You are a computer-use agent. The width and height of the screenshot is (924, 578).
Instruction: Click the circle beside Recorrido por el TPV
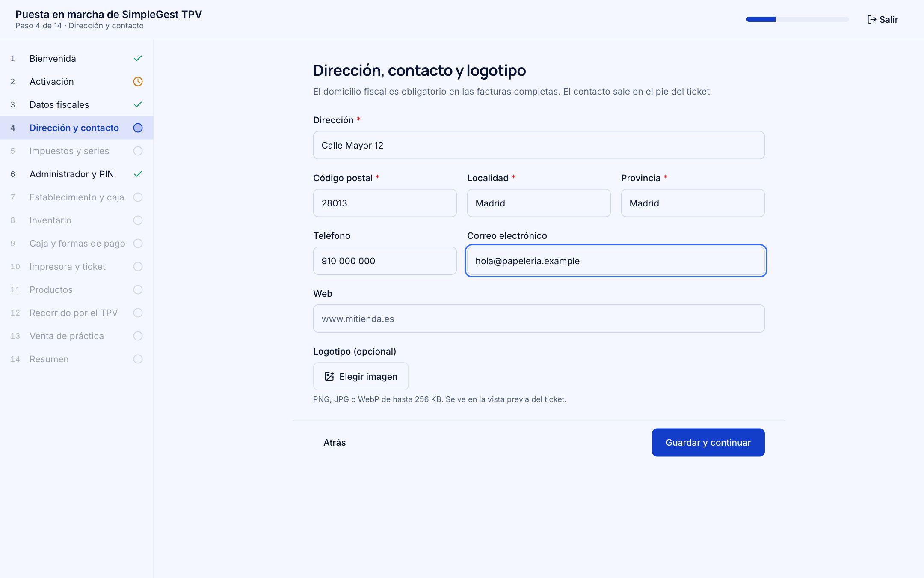pos(138,313)
